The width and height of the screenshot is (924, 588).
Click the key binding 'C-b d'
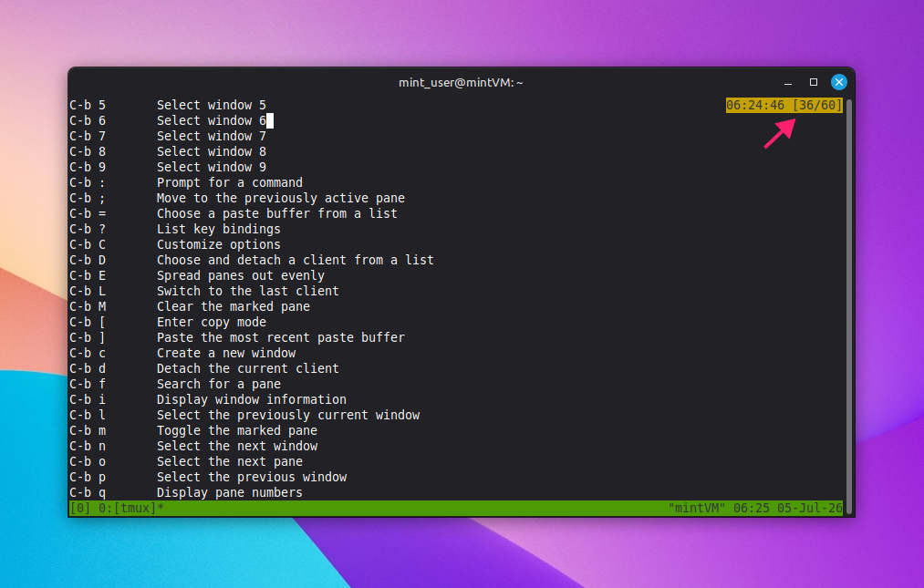88,369
